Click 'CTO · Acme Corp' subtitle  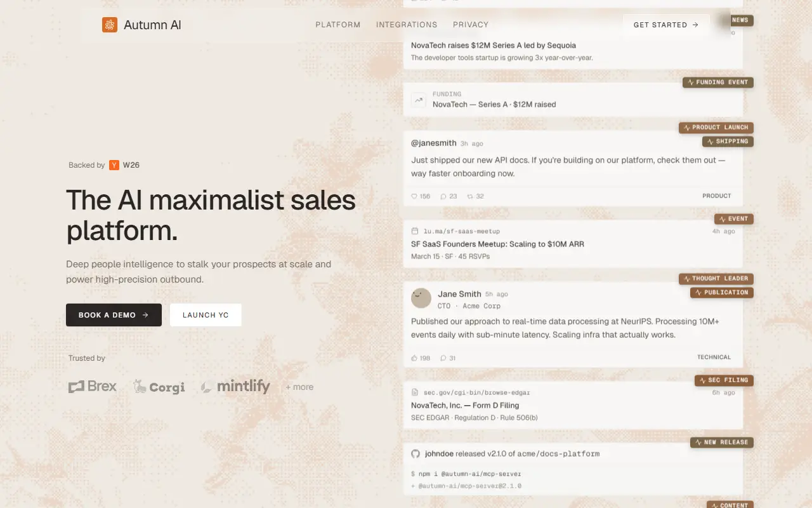coord(469,306)
